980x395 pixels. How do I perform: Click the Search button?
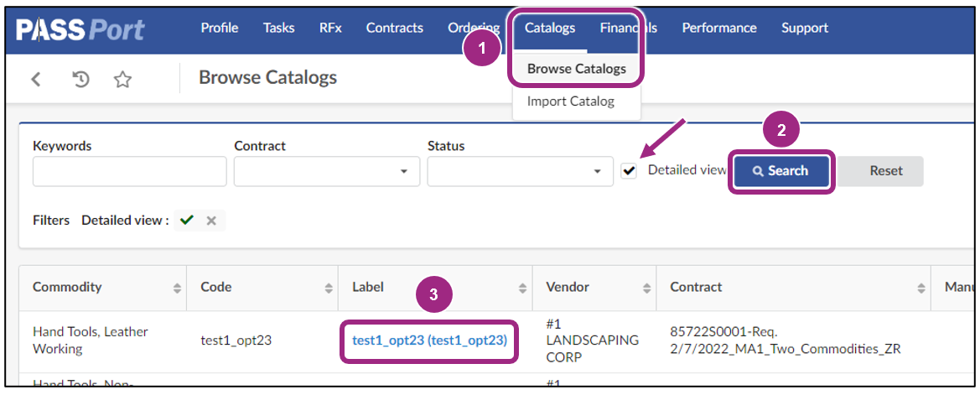tap(781, 170)
